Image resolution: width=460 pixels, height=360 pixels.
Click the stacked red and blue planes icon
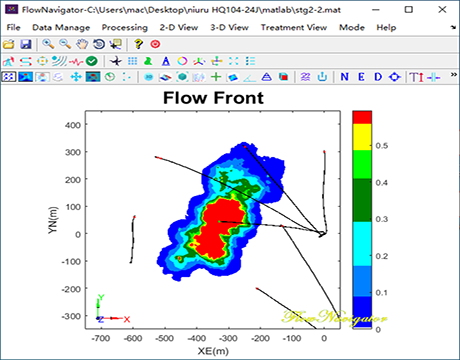tap(165, 78)
